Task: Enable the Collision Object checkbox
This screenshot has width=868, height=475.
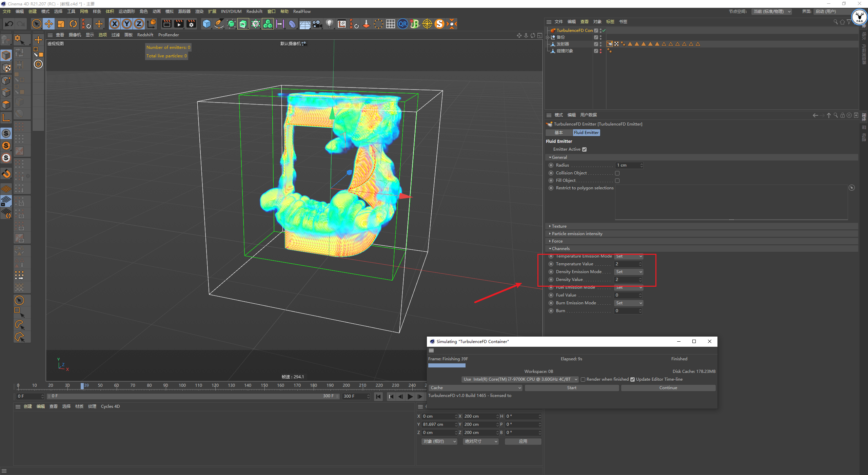Action: click(x=617, y=173)
